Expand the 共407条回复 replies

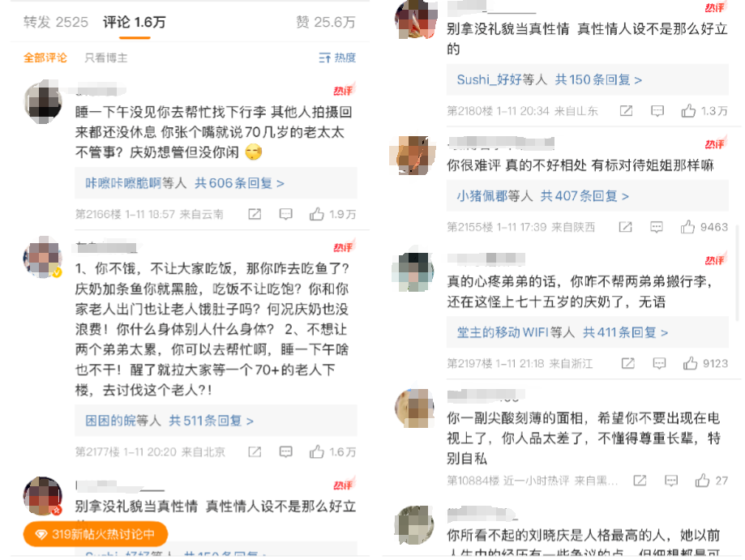click(584, 196)
